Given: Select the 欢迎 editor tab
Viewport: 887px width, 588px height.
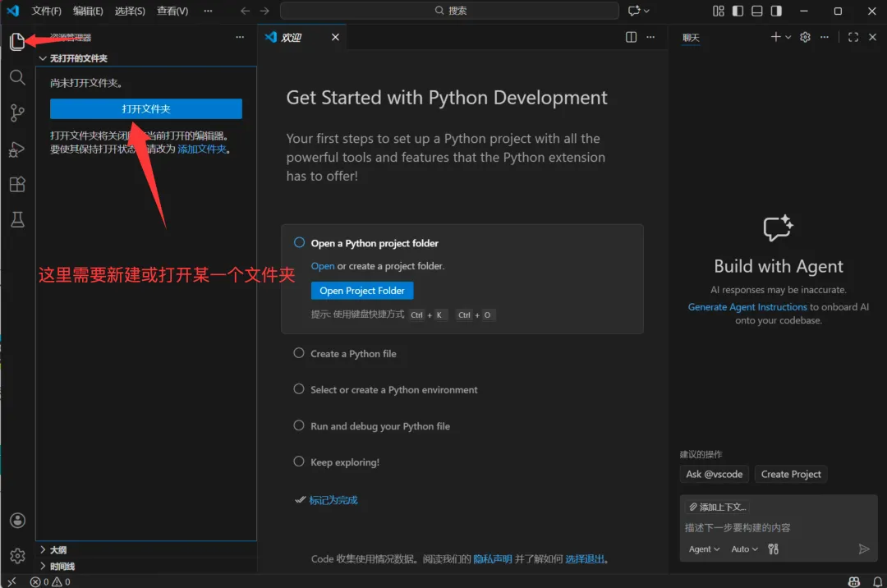Looking at the screenshot, I should [x=302, y=37].
